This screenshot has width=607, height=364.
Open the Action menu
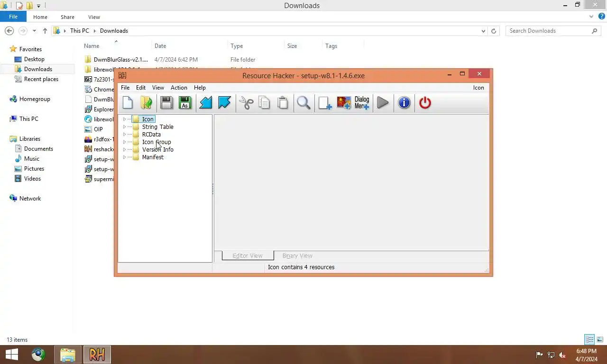179,88
